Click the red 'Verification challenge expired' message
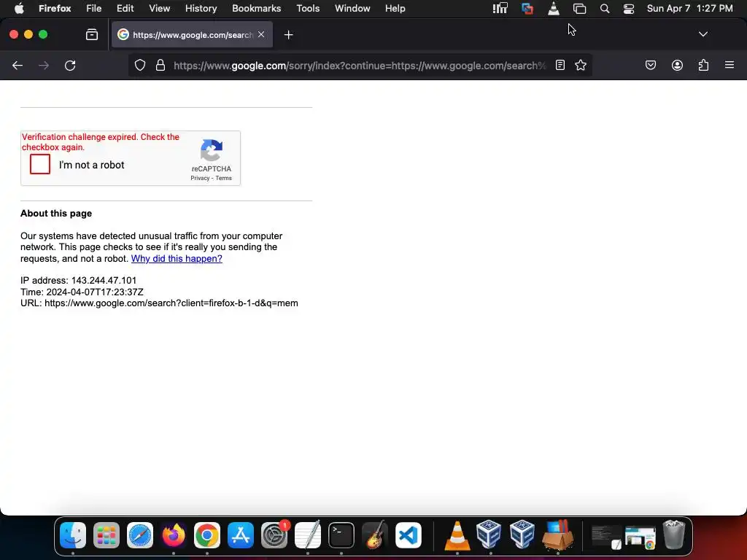 point(101,142)
